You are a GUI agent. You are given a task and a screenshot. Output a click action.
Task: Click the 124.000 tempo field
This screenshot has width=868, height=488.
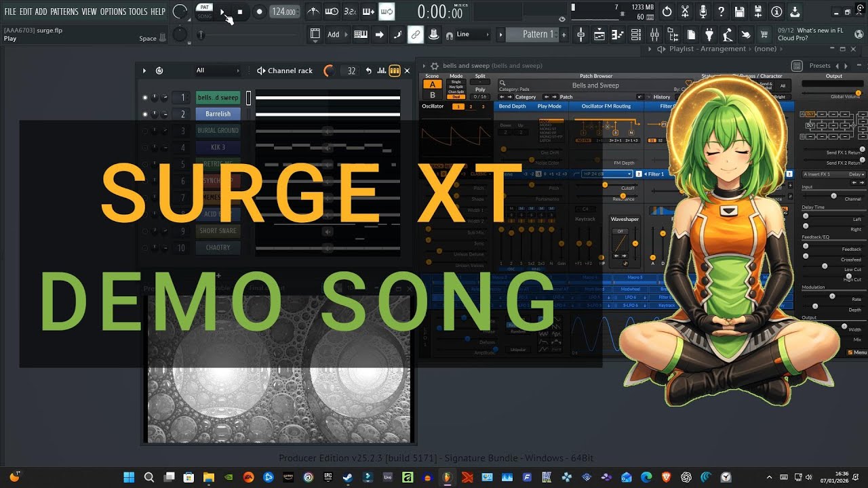(283, 12)
